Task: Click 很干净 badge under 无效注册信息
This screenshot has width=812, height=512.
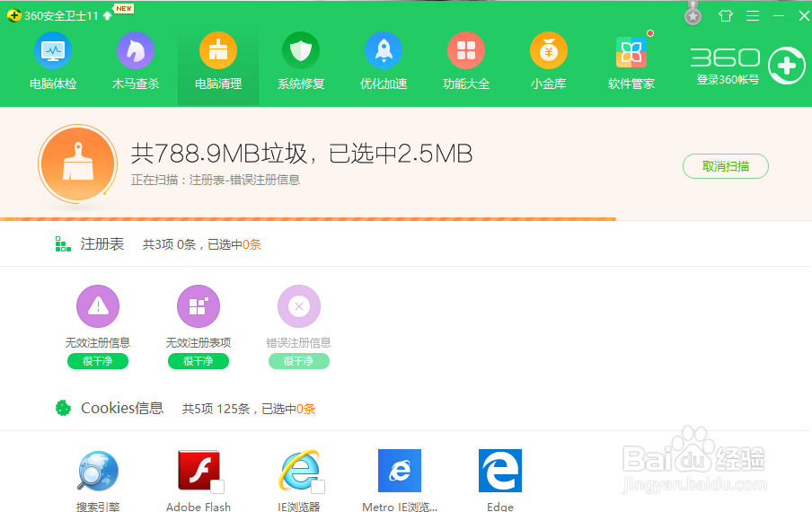Action: point(98,361)
